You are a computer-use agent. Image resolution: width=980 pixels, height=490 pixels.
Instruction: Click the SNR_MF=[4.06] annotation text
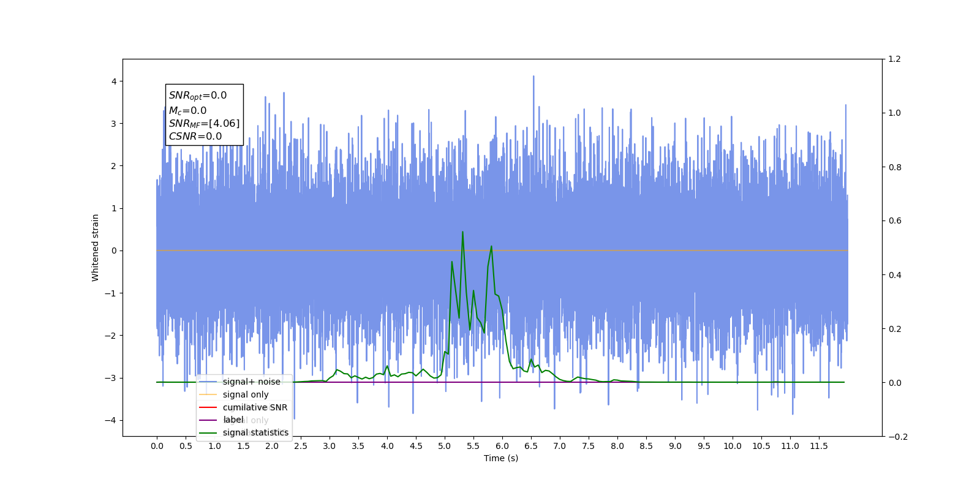205,124
